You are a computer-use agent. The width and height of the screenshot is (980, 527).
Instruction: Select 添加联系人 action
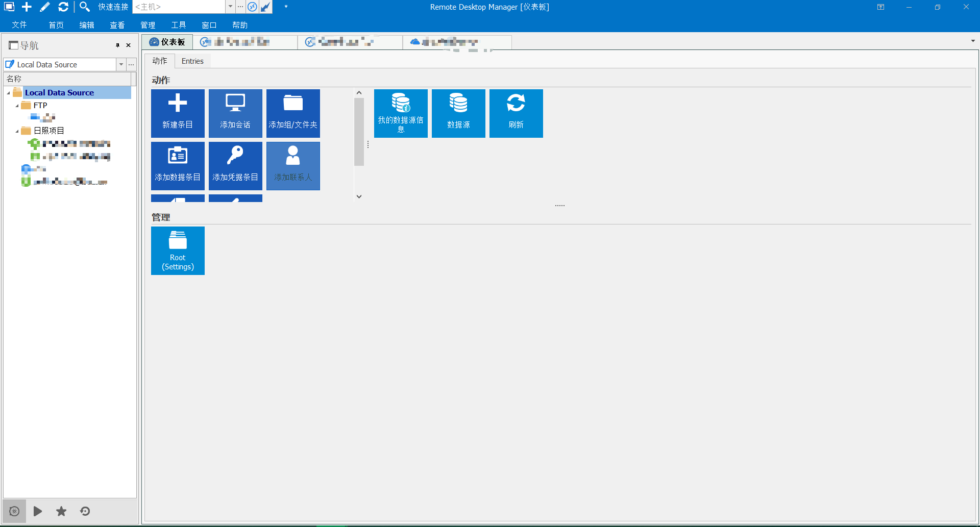click(x=293, y=166)
